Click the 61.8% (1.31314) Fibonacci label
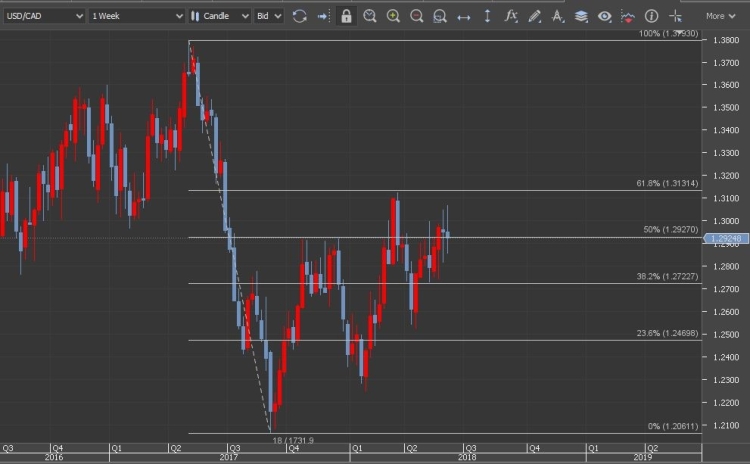 667,183
